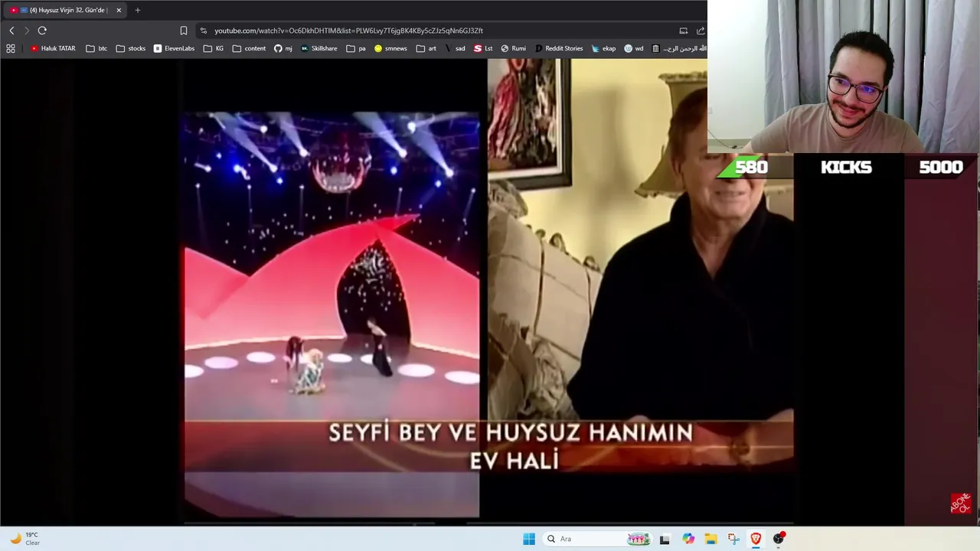Open the art bookmark folder
This screenshot has height=551, width=980.
tap(426, 48)
